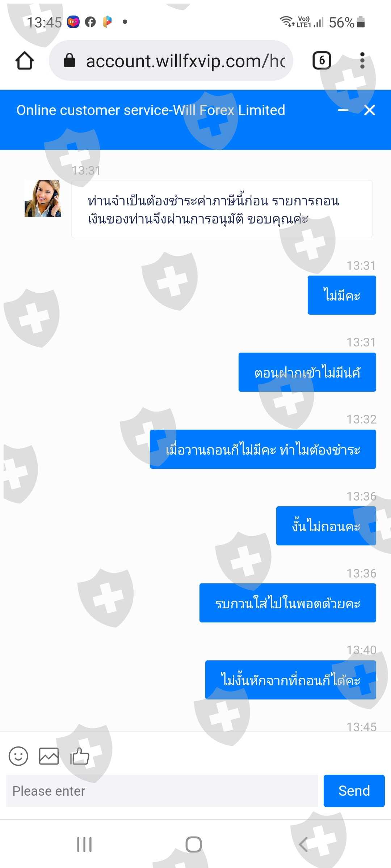The image size is (391, 868).
Task: Tap the Android home navigation button
Action: [x=194, y=844]
